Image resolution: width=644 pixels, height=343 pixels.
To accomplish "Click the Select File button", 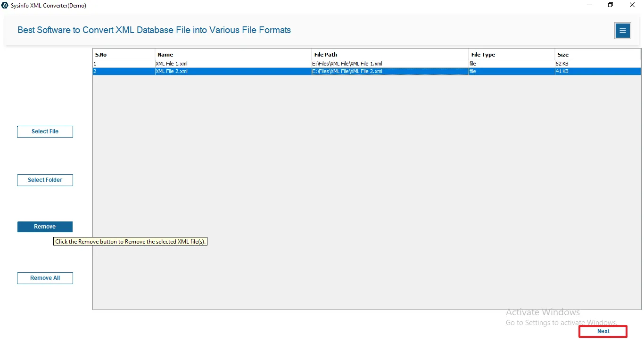I will (x=45, y=131).
